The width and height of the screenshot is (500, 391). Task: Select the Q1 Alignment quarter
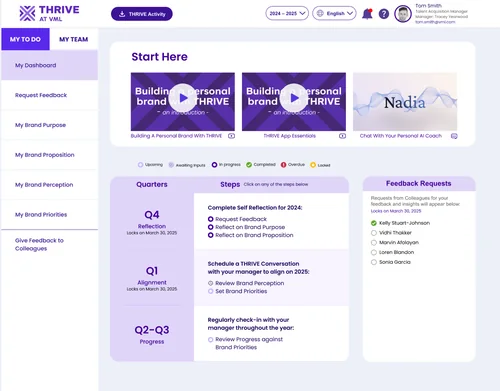152,278
